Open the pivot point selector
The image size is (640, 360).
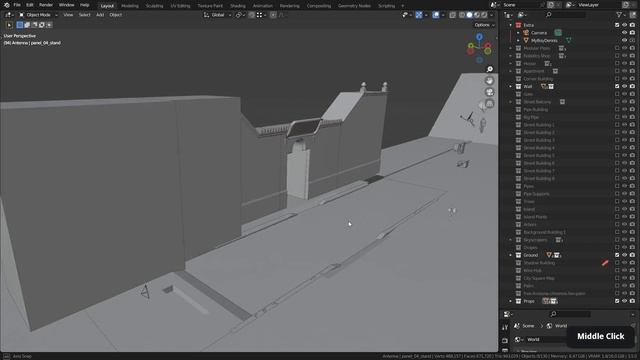[239, 15]
